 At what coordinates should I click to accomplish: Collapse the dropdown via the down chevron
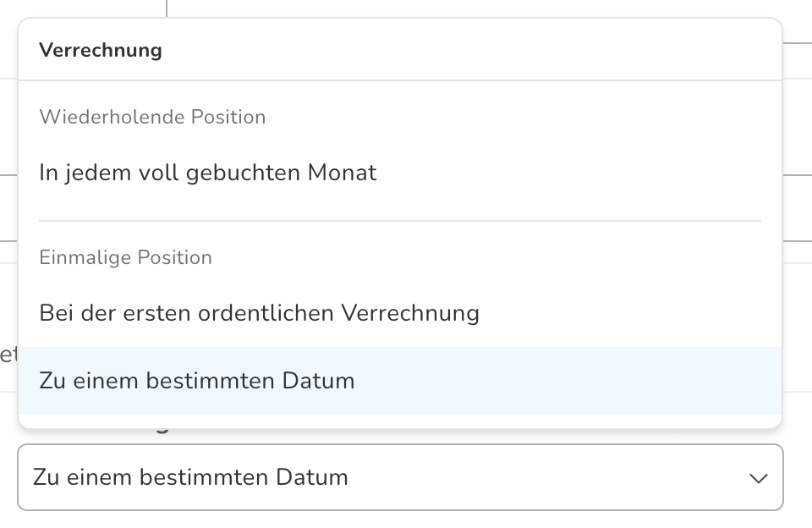coord(759,478)
